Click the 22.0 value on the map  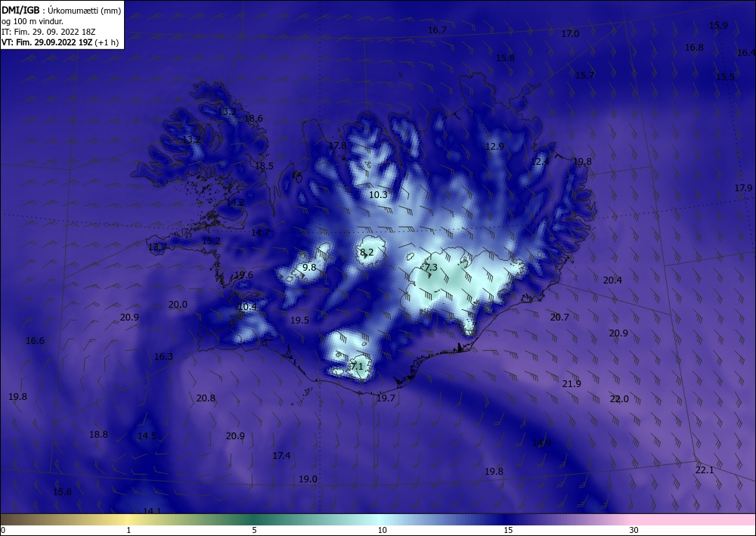[620, 399]
